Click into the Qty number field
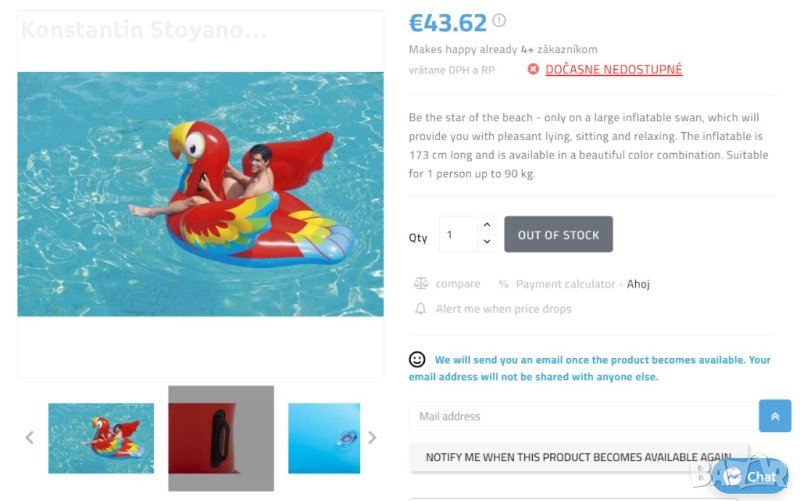800x501 pixels. [x=459, y=234]
